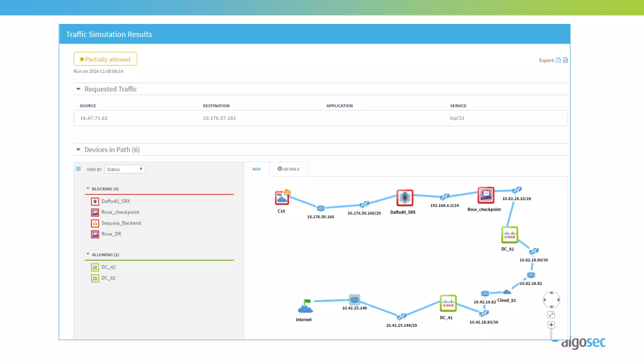The height and width of the screenshot is (362, 644).
Task: Collapse the Blocking devices group
Action: coord(88,189)
